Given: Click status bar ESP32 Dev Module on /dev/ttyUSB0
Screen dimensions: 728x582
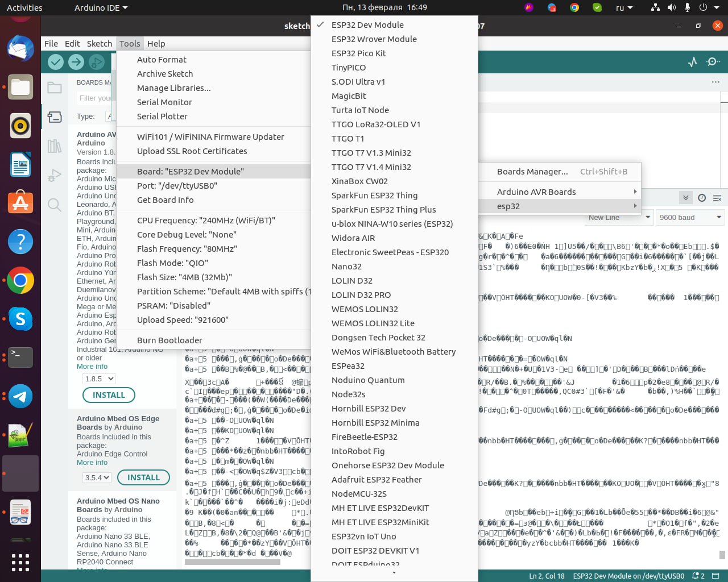Looking at the screenshot, I should (628, 576).
